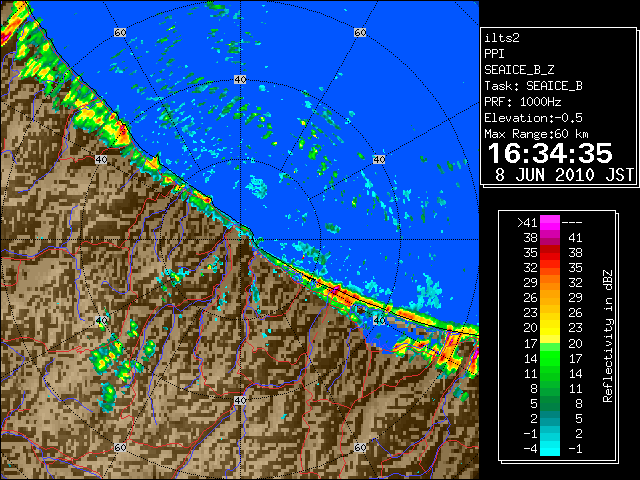Pick the red band of the reflectivity scale
This screenshot has height=480, width=640.
coord(550,253)
